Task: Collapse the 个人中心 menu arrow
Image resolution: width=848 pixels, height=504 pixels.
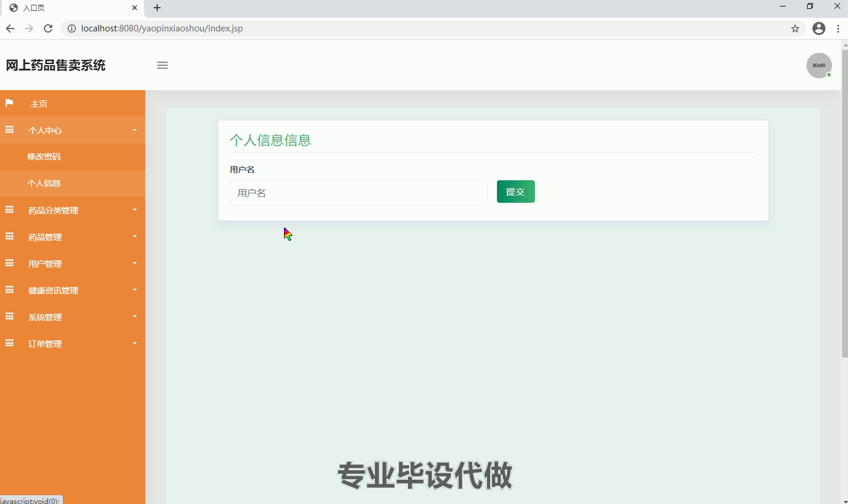Action: click(x=135, y=130)
